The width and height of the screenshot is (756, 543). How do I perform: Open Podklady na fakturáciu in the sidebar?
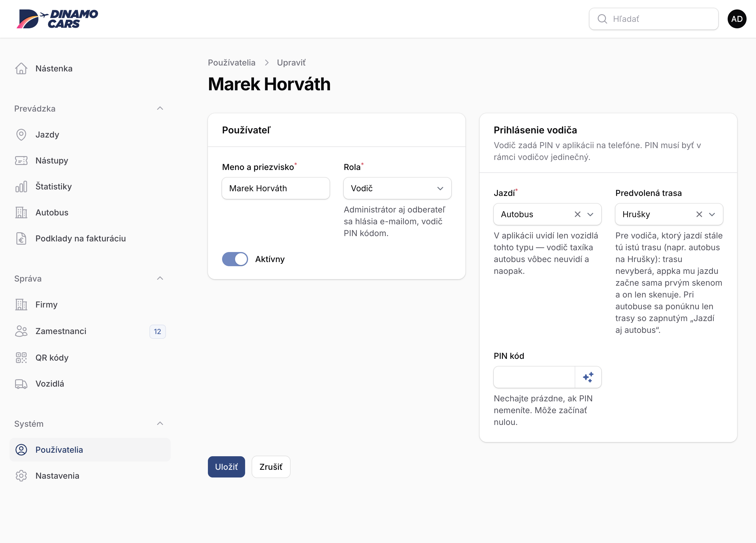coord(90,238)
